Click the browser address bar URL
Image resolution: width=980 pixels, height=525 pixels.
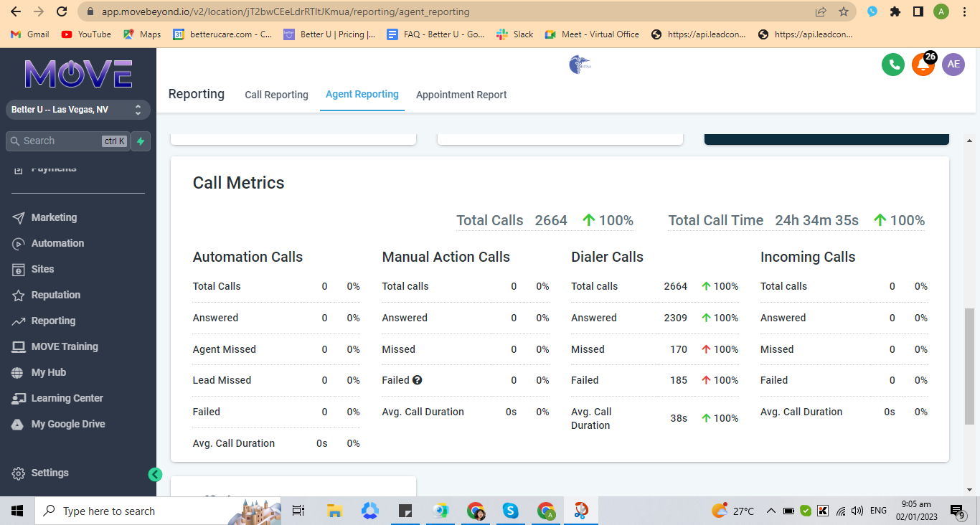coord(286,11)
